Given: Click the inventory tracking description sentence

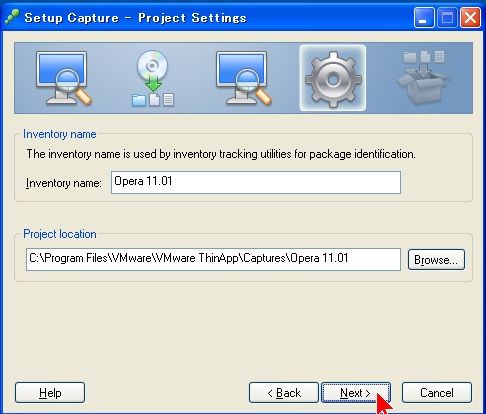Looking at the screenshot, I should pos(221,154).
